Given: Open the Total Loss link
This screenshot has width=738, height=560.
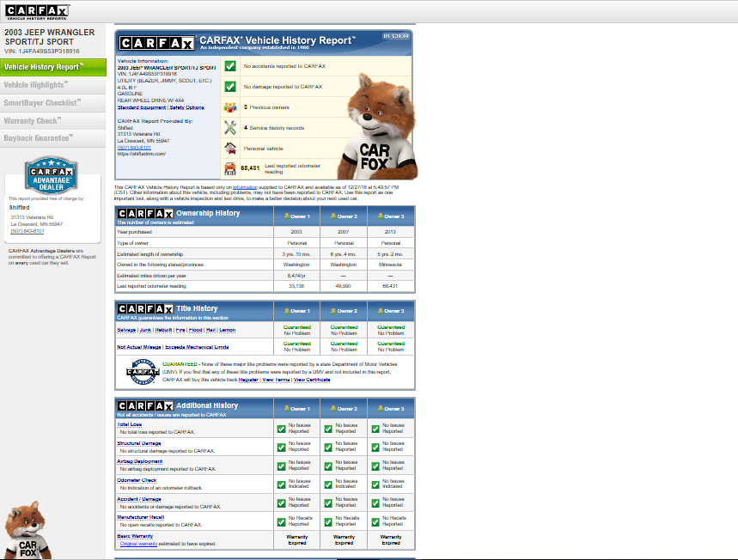Looking at the screenshot, I should (130, 424).
